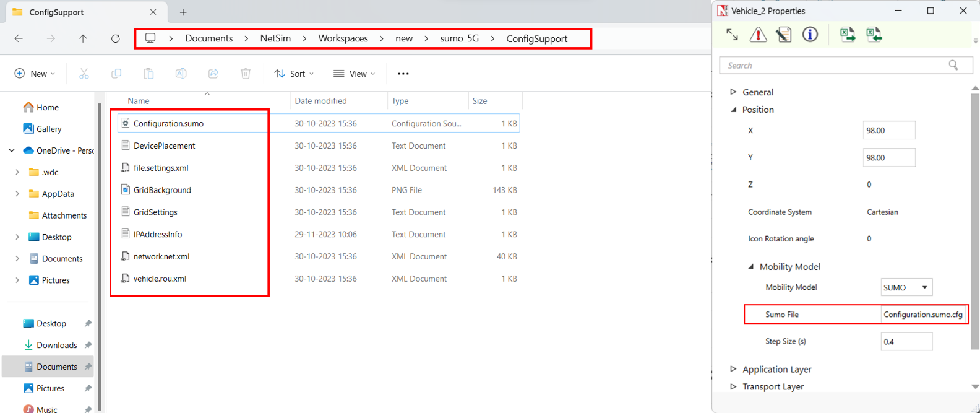Expand the .wdc folder node
980x413 pixels.
coord(17,172)
